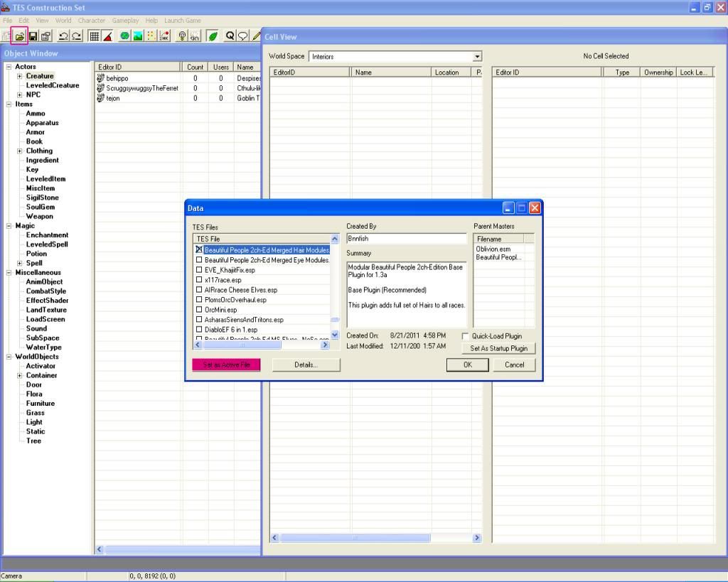Click the light bulb toolbar icon
Image resolution: width=728 pixels, height=582 pixels.
coord(181,36)
